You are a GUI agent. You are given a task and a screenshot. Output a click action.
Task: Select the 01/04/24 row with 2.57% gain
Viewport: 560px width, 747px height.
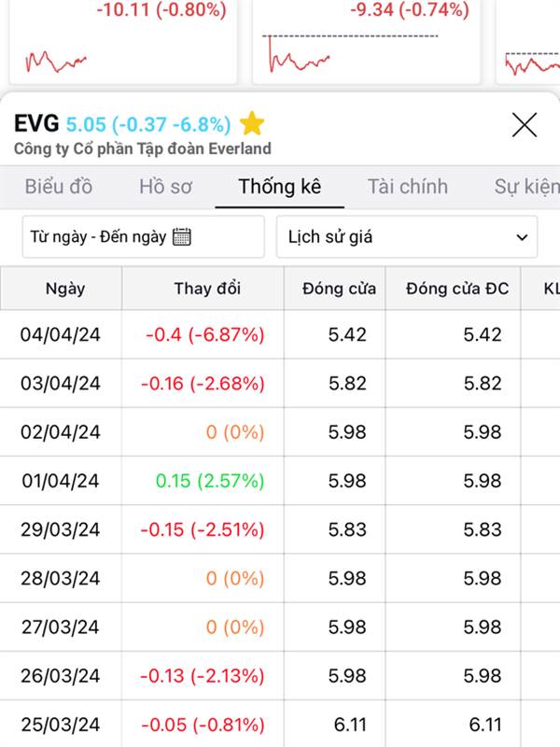[x=280, y=481]
